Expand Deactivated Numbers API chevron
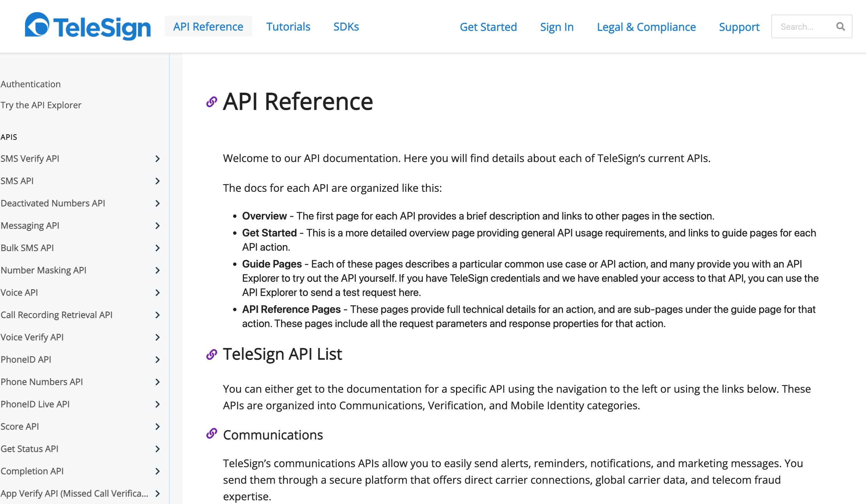Image resolution: width=866 pixels, height=504 pixels. 157,203
